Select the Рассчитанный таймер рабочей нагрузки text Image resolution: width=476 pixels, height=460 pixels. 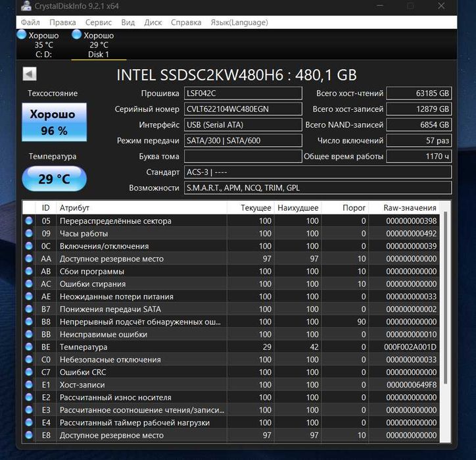pos(135,422)
